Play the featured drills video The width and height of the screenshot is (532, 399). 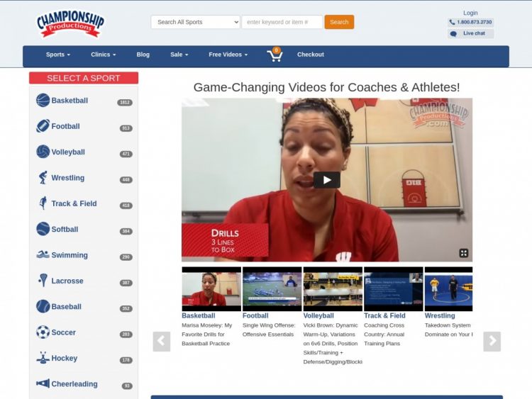click(326, 180)
